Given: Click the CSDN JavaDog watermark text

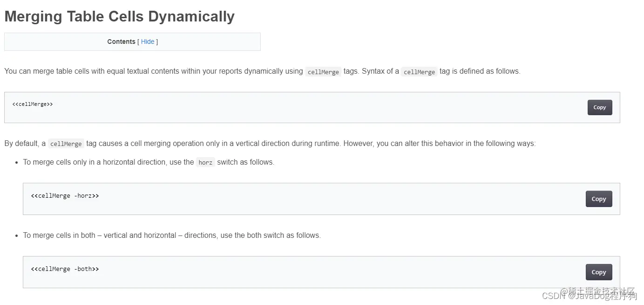Looking at the screenshot, I should pos(589,296).
